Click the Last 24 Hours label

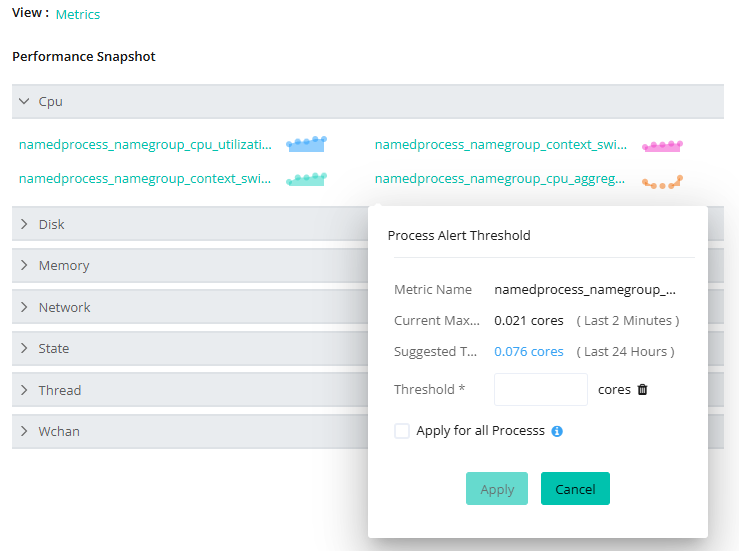[625, 352]
